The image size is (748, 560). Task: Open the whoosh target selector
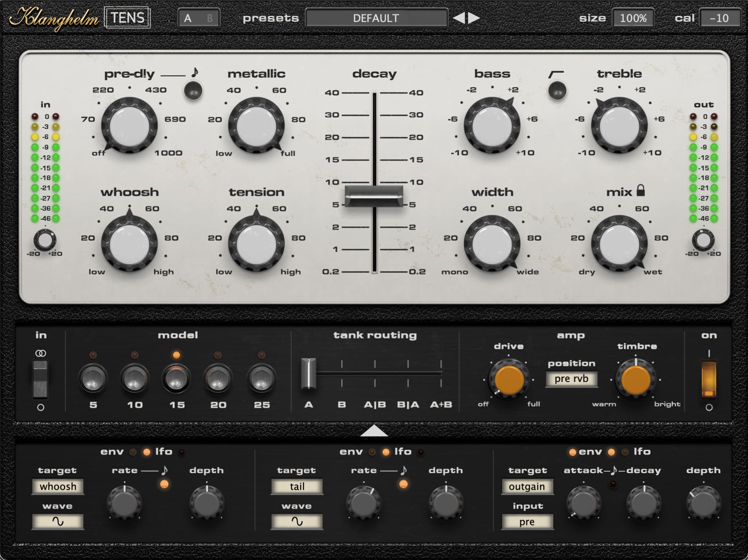[x=58, y=487]
